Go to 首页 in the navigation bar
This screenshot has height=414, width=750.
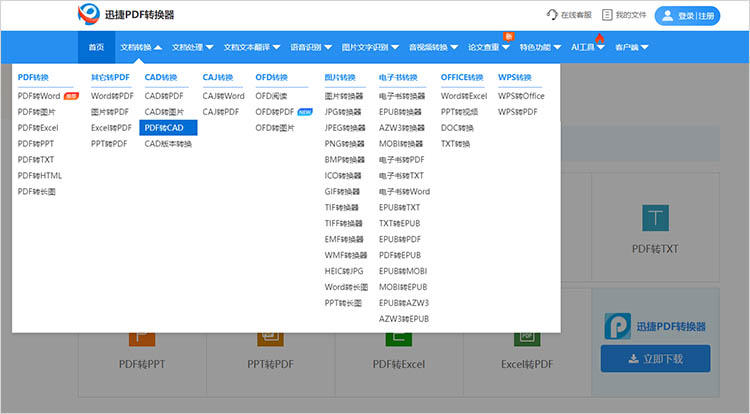[x=96, y=47]
